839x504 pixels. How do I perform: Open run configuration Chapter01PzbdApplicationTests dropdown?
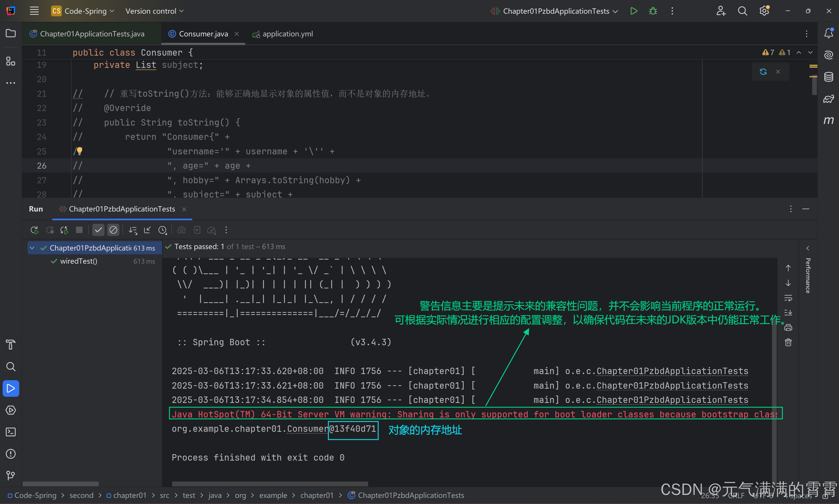pyautogui.click(x=556, y=11)
